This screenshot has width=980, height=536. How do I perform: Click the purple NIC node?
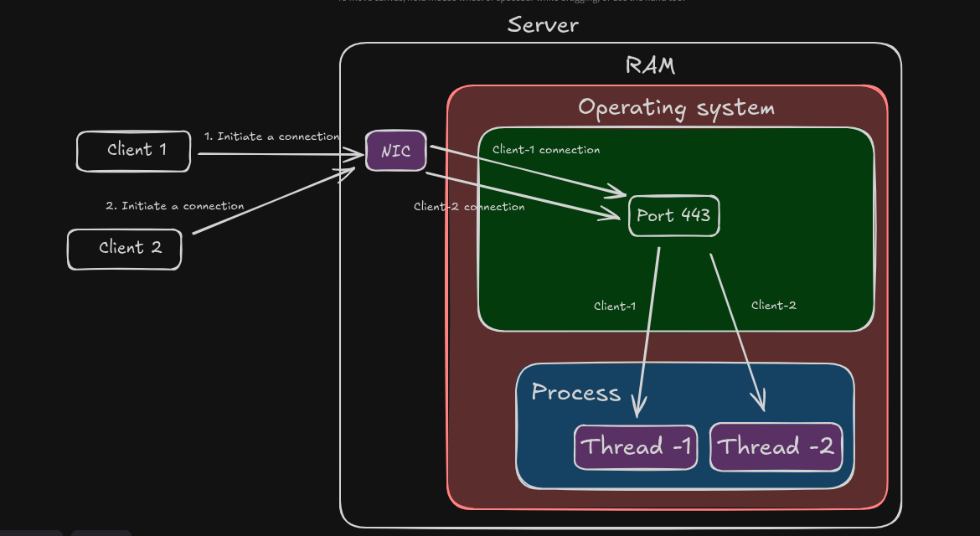click(x=395, y=152)
